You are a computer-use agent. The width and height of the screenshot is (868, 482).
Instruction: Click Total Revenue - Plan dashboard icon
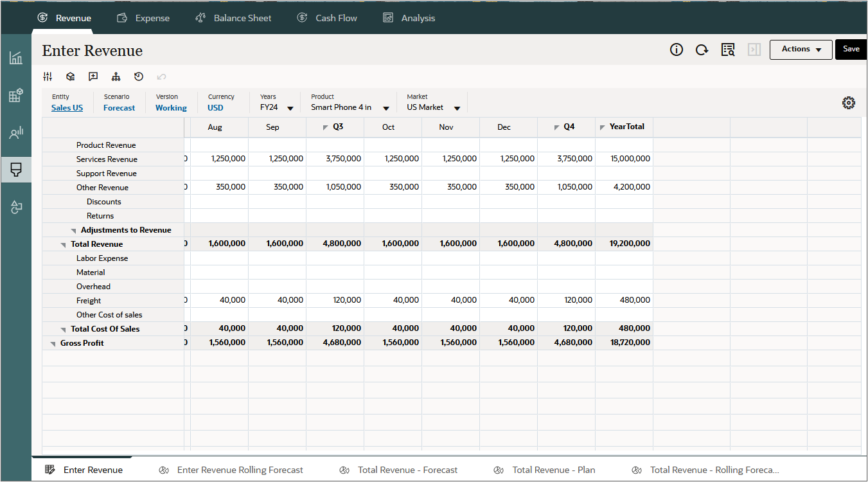[499, 470]
